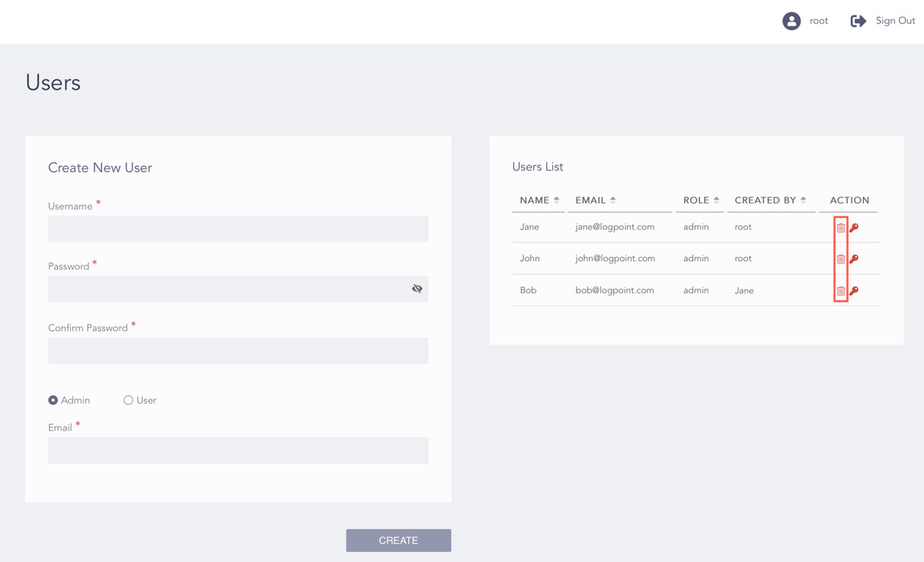Screen dimensions: 924x562
Task: Click into the Confirm Password field
Action: [238, 351]
